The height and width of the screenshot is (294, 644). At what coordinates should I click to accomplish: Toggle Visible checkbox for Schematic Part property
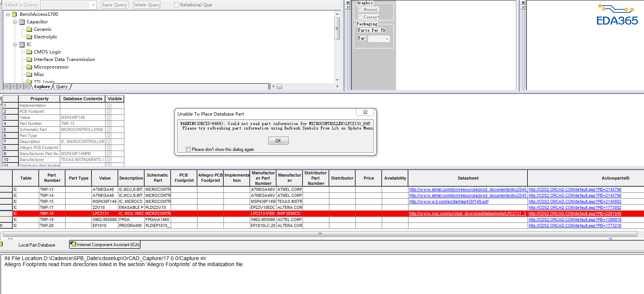click(109, 130)
